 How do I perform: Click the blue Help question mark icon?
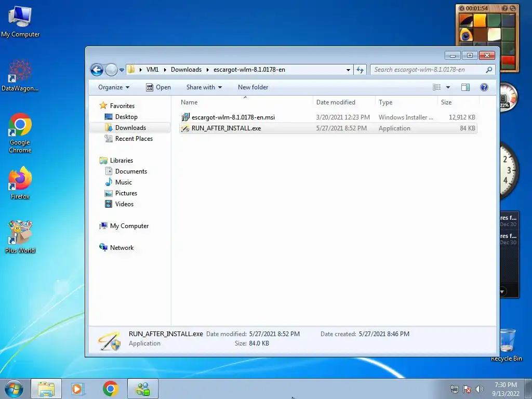[x=484, y=87]
